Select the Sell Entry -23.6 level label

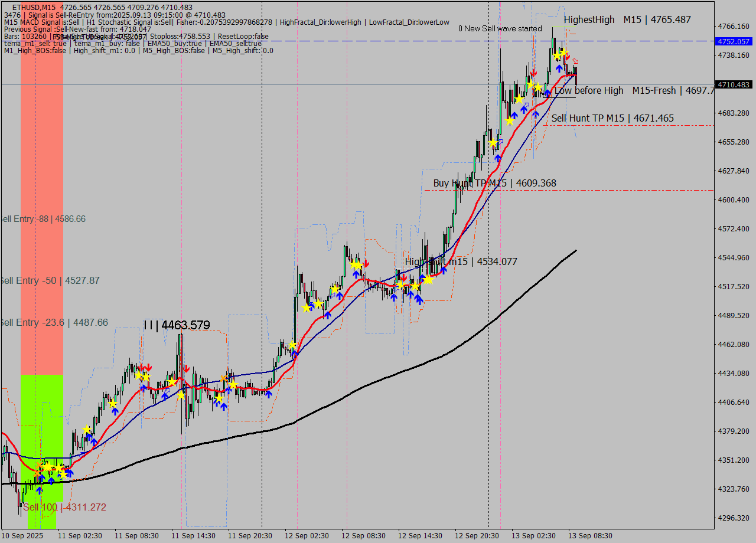coord(54,322)
